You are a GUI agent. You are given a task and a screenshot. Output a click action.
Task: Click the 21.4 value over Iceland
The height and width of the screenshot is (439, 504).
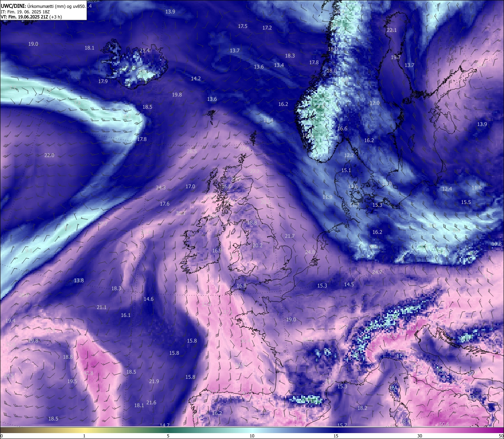[x=145, y=50]
